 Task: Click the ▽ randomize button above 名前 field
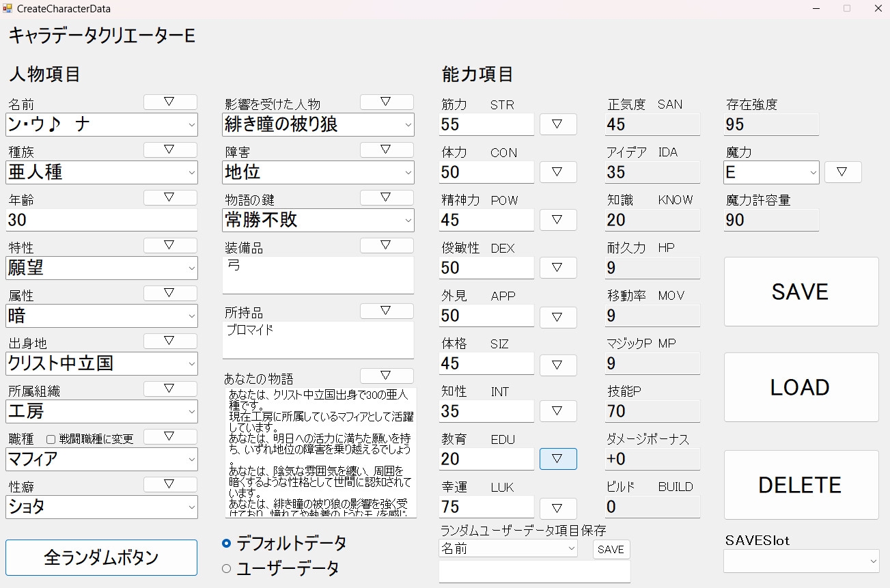pyautogui.click(x=170, y=102)
